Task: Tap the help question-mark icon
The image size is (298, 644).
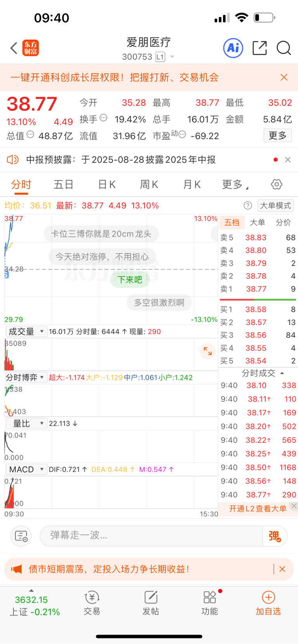Action: (x=248, y=205)
